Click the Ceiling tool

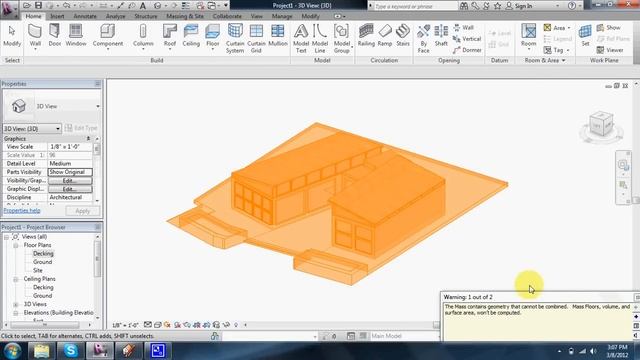[x=191, y=36]
